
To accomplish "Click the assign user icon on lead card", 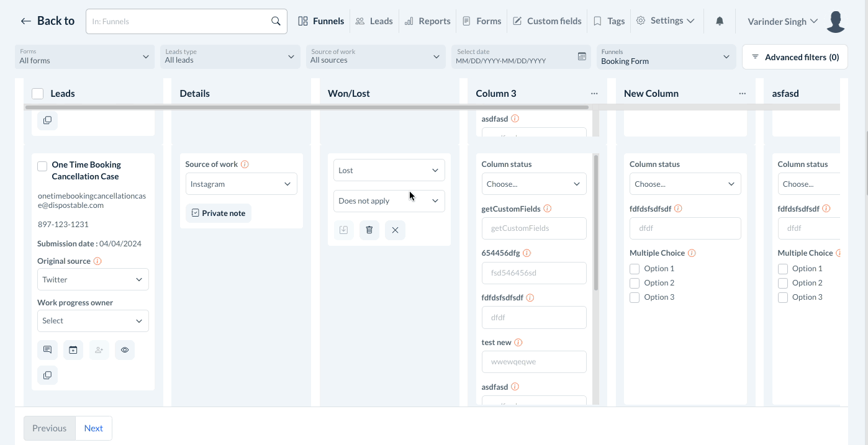I will tap(99, 350).
